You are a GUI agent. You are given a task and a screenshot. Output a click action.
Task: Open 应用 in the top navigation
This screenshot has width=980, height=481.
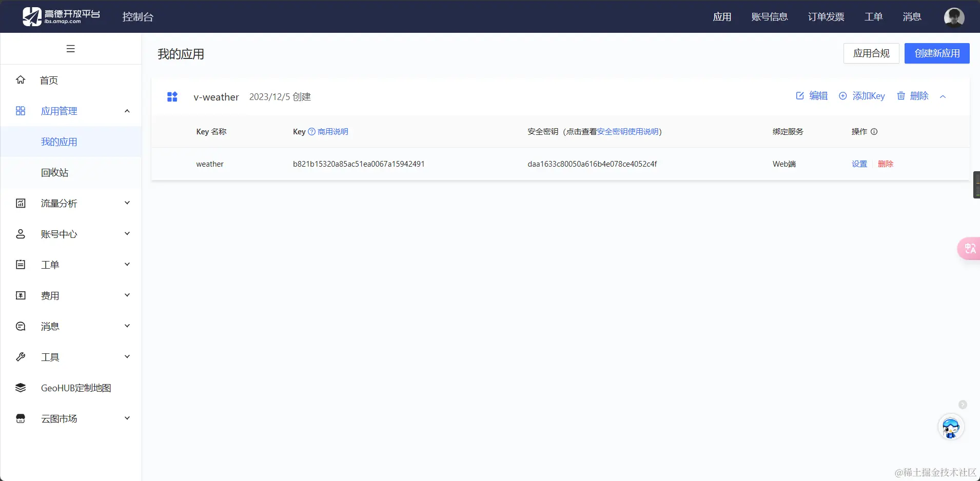click(x=722, y=17)
